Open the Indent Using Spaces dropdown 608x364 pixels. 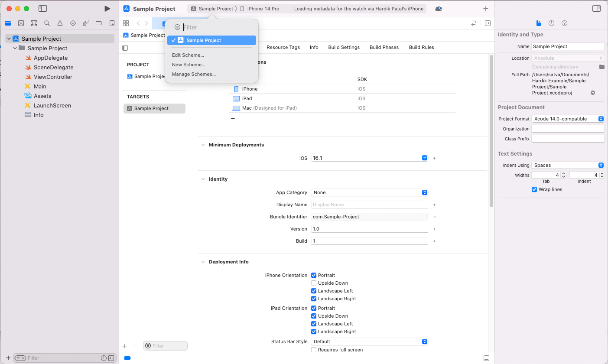pyautogui.click(x=568, y=165)
